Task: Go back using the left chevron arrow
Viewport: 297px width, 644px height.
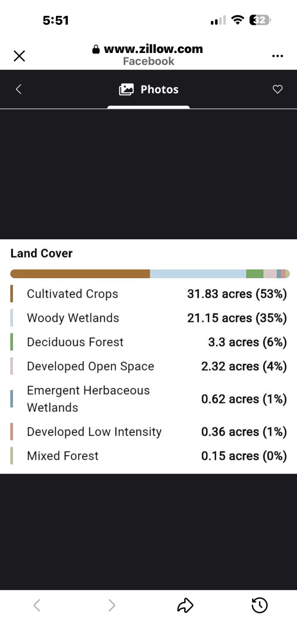Action: point(19,89)
